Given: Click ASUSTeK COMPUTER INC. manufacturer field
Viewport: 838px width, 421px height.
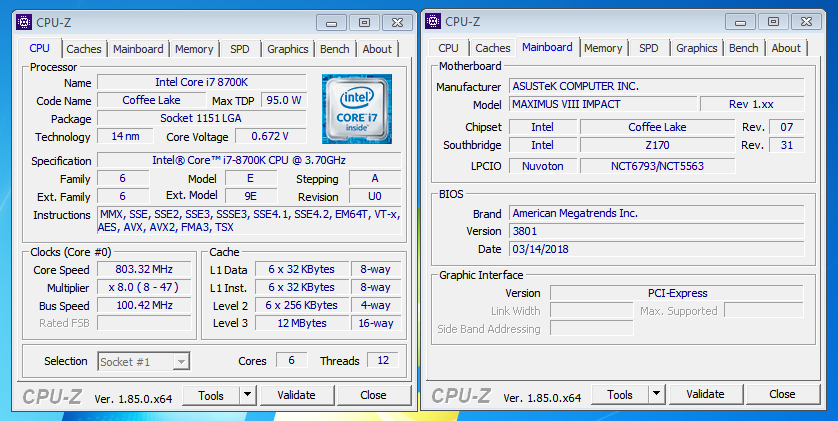Looking at the screenshot, I should 657,86.
